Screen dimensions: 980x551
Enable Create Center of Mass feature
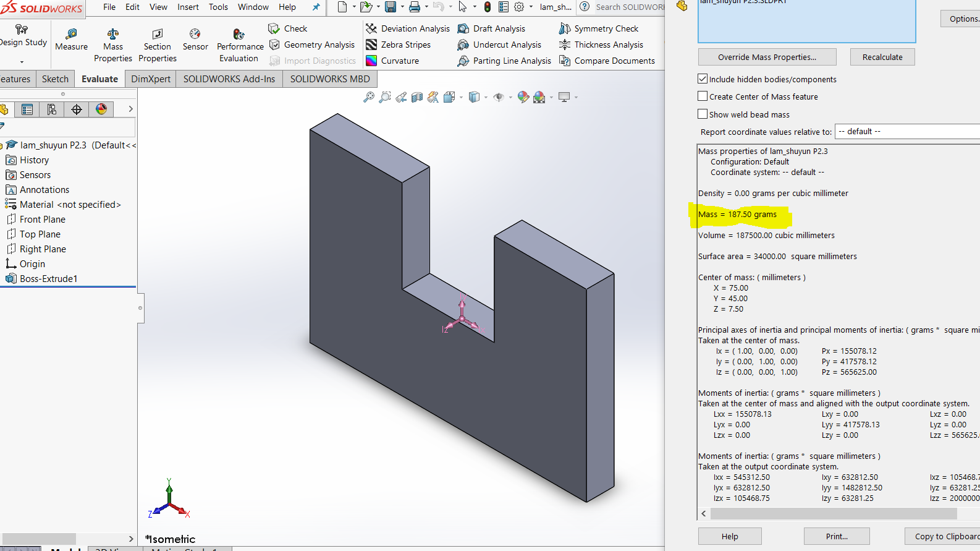[x=703, y=96]
